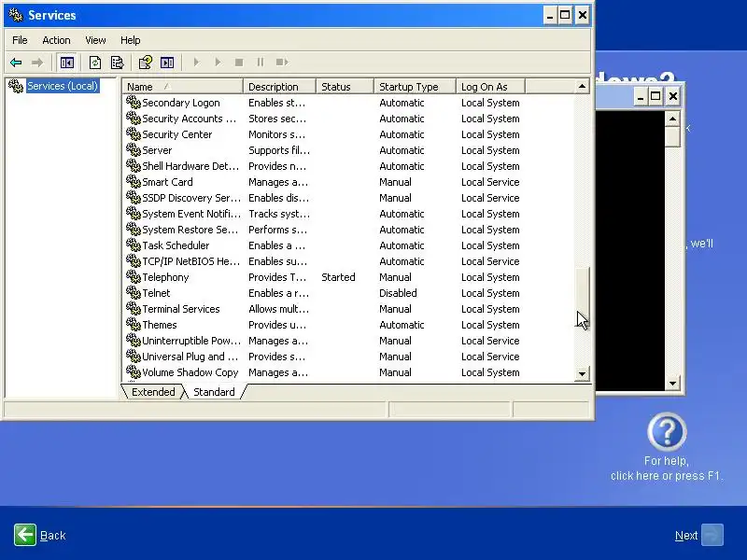The image size is (747, 560).
Task: Sort by the Description column header
Action: 279,87
